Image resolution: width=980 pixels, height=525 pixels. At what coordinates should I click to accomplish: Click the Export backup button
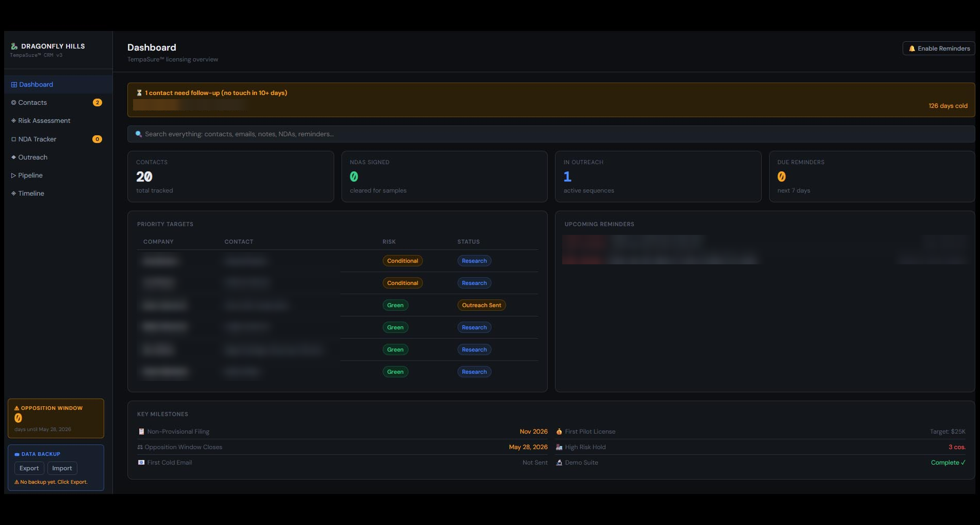(x=29, y=468)
